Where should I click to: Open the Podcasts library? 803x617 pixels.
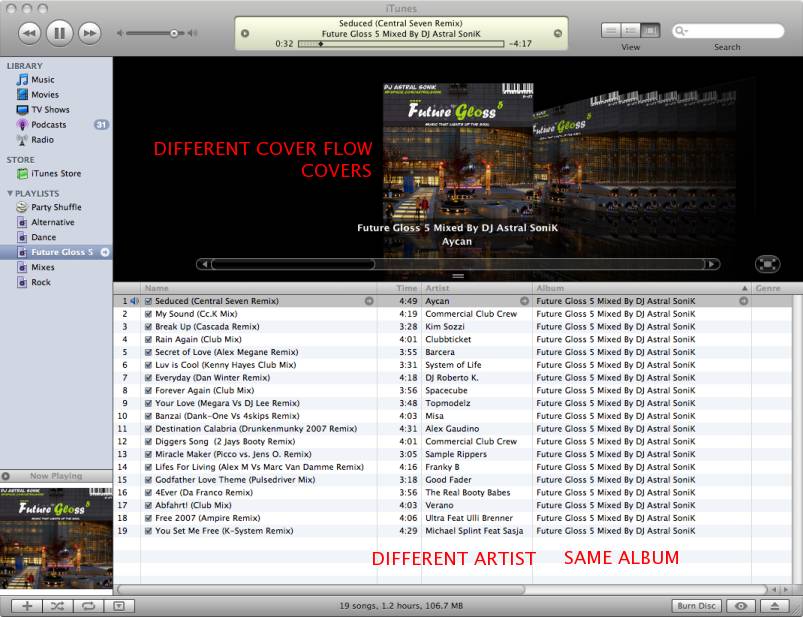[x=49, y=125]
